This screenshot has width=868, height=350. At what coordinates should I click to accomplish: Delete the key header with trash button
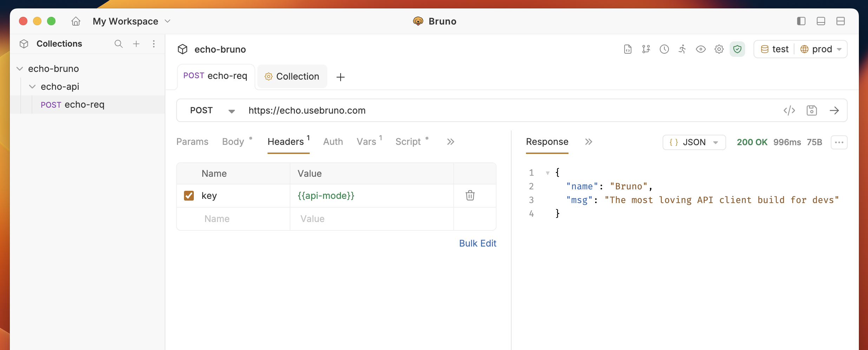pos(470,195)
